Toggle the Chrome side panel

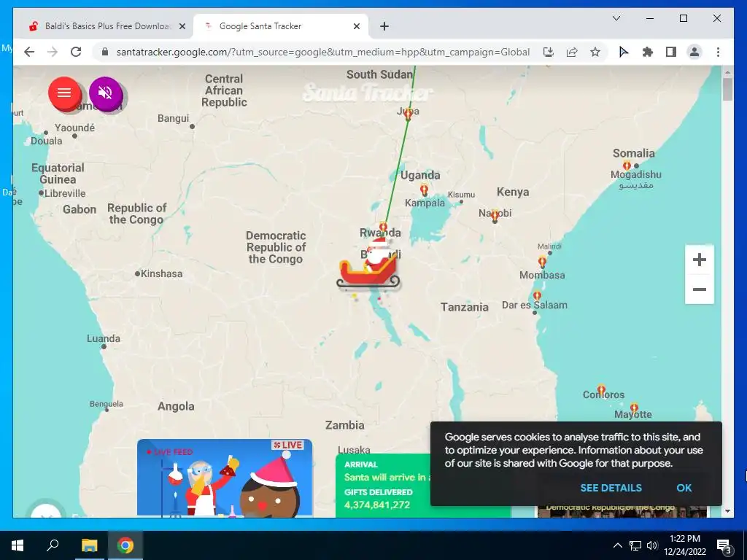[671, 52]
